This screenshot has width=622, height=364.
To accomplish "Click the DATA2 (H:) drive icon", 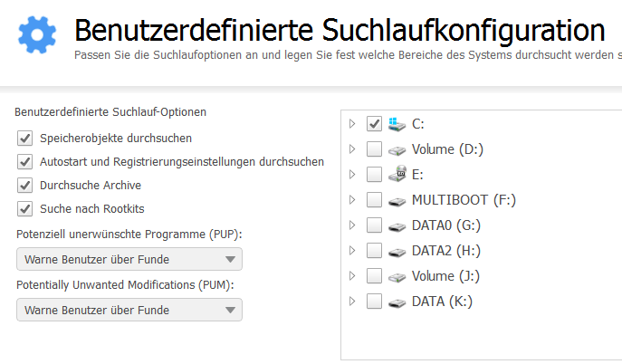I will 397,252.
